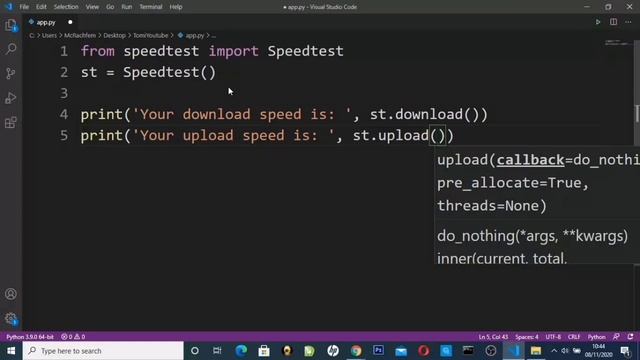Open the command prompt on taskbar
Image resolution: width=640 pixels, height=360 pixels.
click(x=468, y=351)
